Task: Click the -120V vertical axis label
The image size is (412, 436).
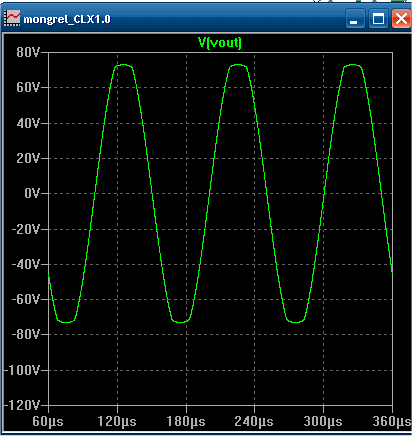Action: point(22,405)
